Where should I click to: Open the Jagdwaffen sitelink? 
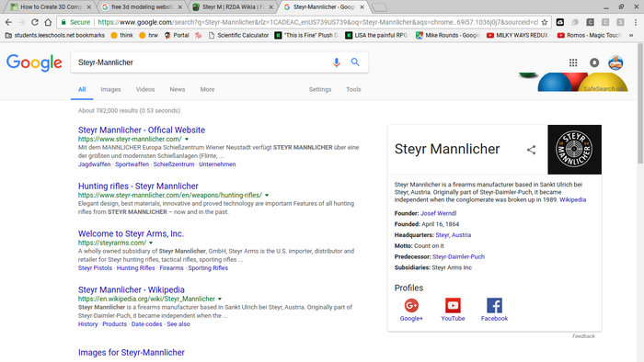click(x=95, y=164)
